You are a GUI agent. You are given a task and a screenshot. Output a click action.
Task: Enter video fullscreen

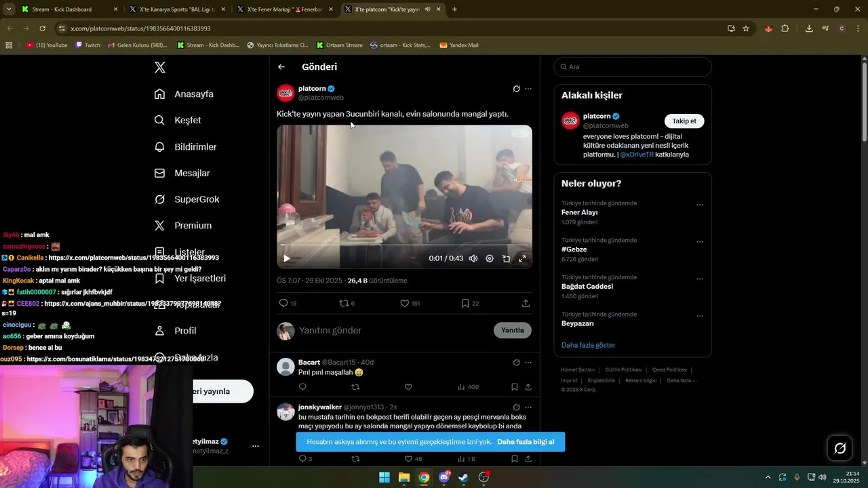pyautogui.click(x=522, y=258)
